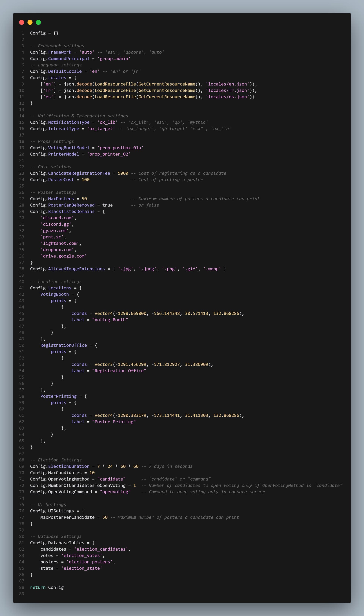Click the "Registration Office" label string
Screen dimensions: 364x616
click(119, 371)
